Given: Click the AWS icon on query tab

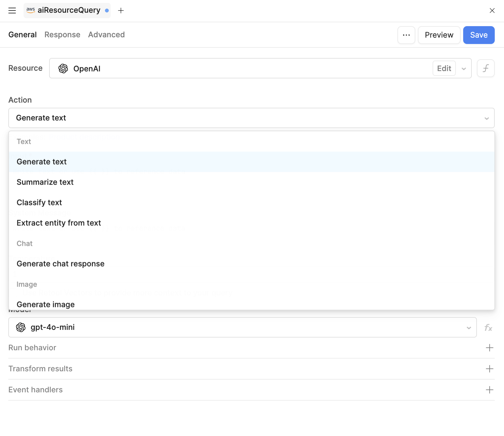Looking at the screenshot, I should 31,10.
